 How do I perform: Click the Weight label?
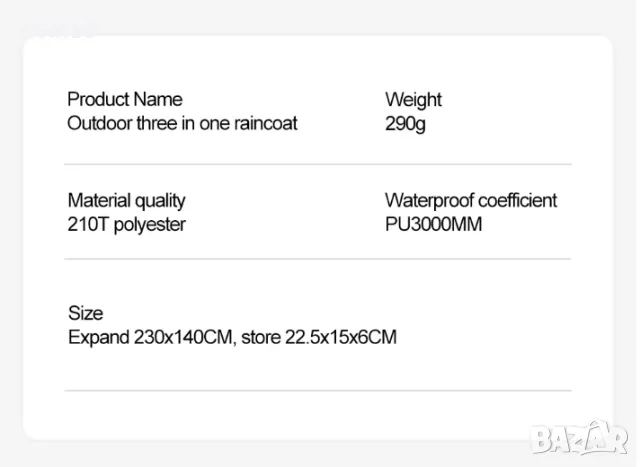(413, 99)
